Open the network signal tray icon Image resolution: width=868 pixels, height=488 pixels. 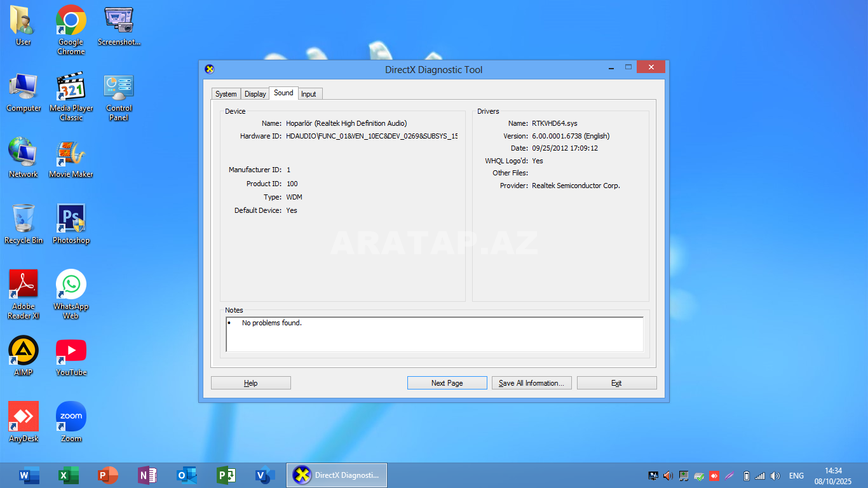[x=760, y=475]
